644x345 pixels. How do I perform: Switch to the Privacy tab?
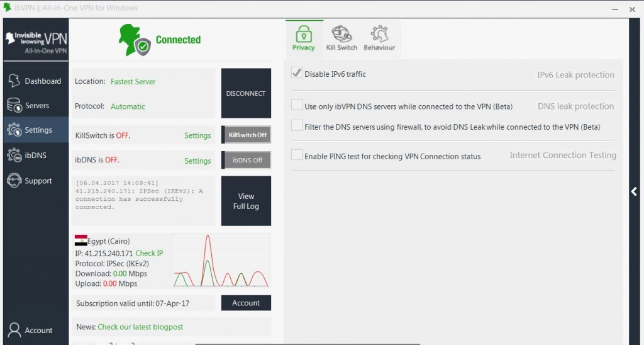click(x=304, y=38)
